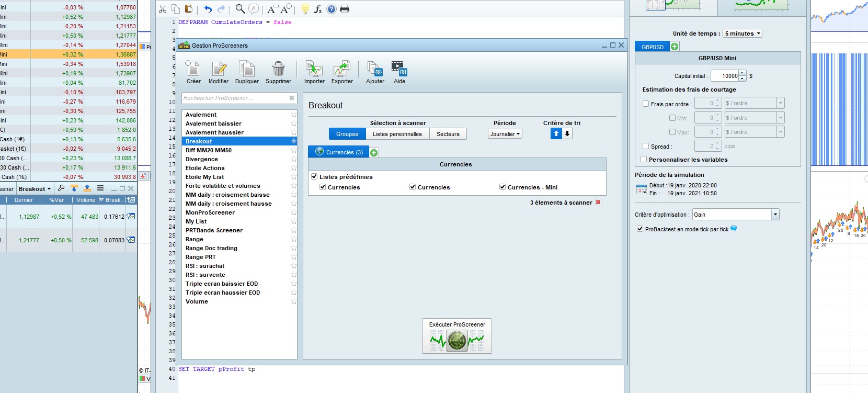868x393 pixels.
Task: Add a new instrument tab next to GBPUSD
Action: (x=675, y=47)
